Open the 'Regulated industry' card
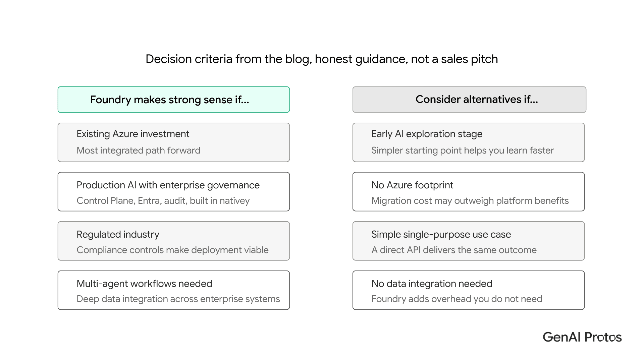Viewport: 644px width, 362px height. (174, 241)
